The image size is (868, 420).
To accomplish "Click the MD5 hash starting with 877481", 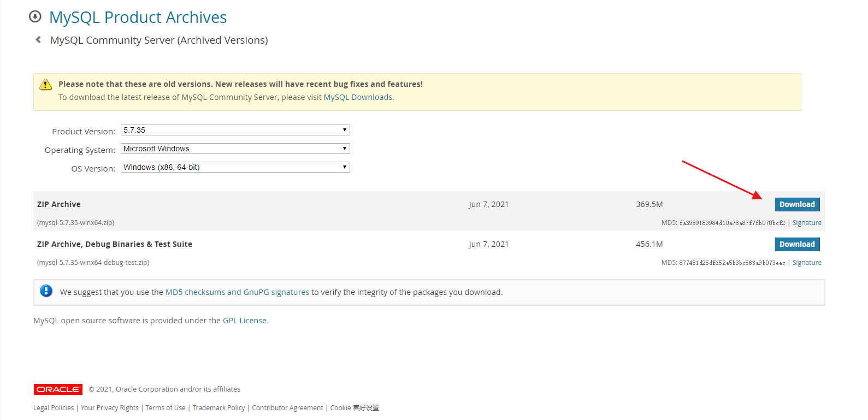I will tap(732, 263).
